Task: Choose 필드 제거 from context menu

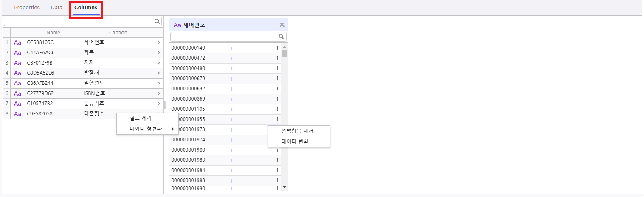Action: pyautogui.click(x=141, y=118)
